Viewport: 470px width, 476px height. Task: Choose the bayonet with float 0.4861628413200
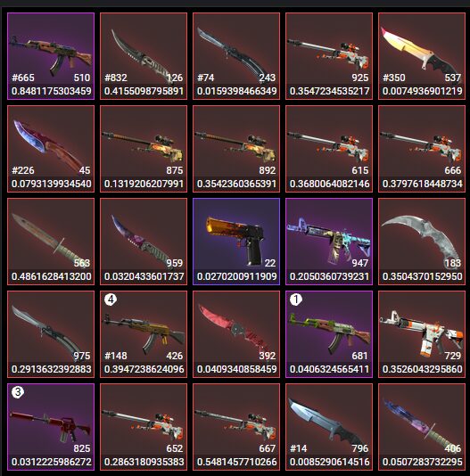(51, 242)
